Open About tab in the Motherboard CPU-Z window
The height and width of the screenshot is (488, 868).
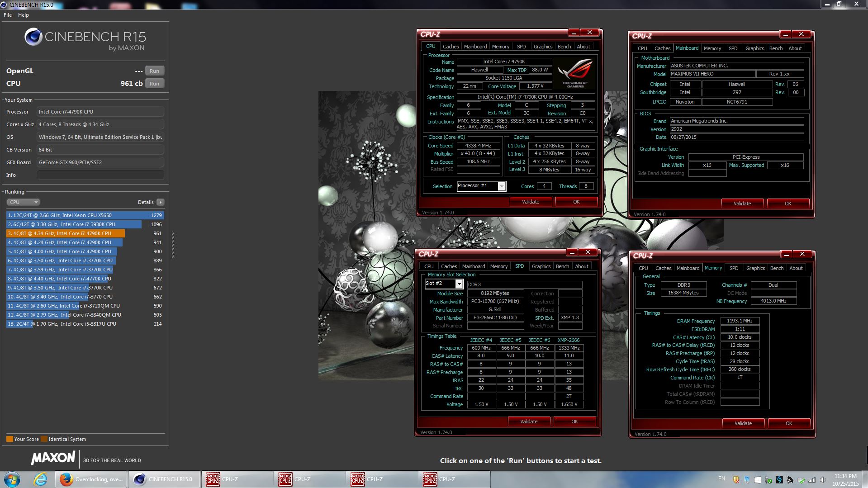point(795,48)
